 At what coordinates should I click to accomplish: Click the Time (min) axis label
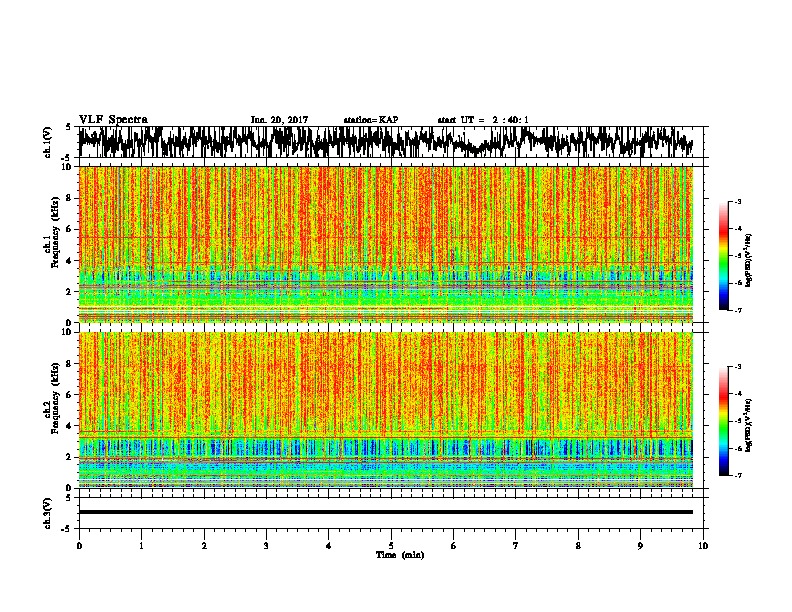point(400,555)
